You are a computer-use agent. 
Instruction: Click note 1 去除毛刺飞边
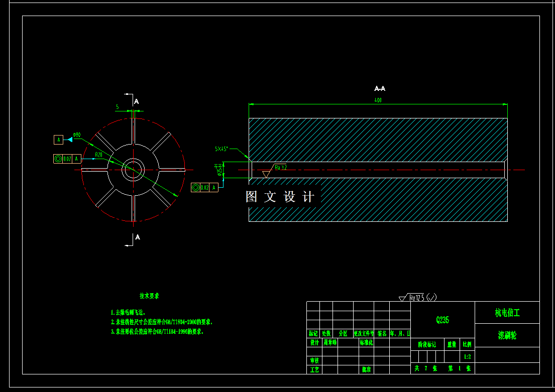(x=128, y=312)
